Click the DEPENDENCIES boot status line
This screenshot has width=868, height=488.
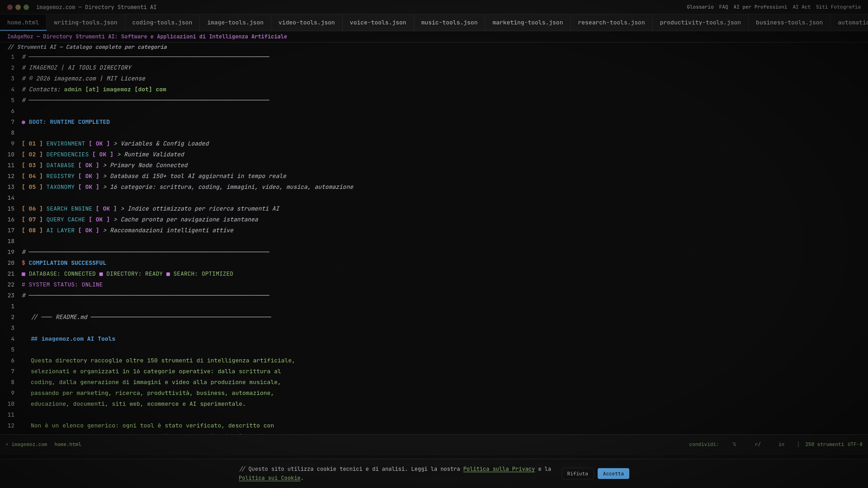tap(103, 155)
